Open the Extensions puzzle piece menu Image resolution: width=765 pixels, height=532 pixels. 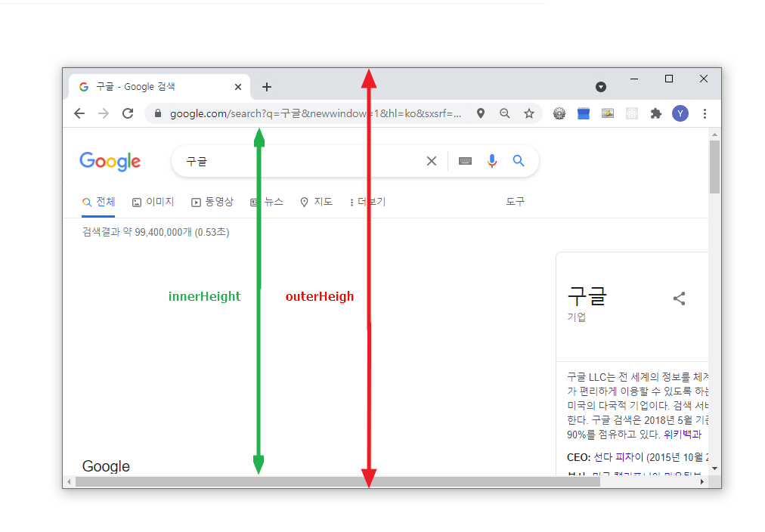pos(656,113)
